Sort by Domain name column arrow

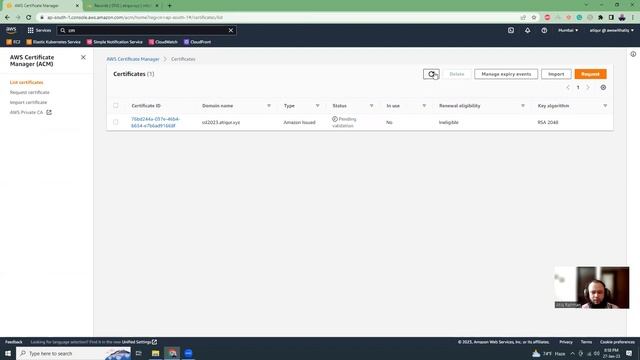tap(269, 106)
